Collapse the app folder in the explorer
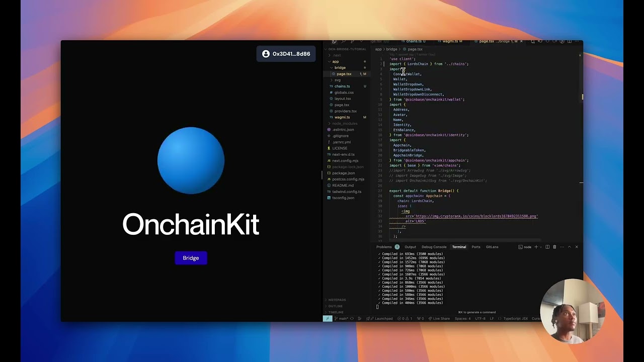 click(335, 61)
